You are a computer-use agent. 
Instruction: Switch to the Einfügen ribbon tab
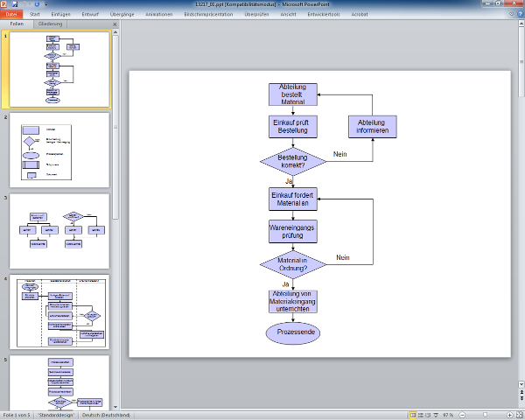point(61,15)
